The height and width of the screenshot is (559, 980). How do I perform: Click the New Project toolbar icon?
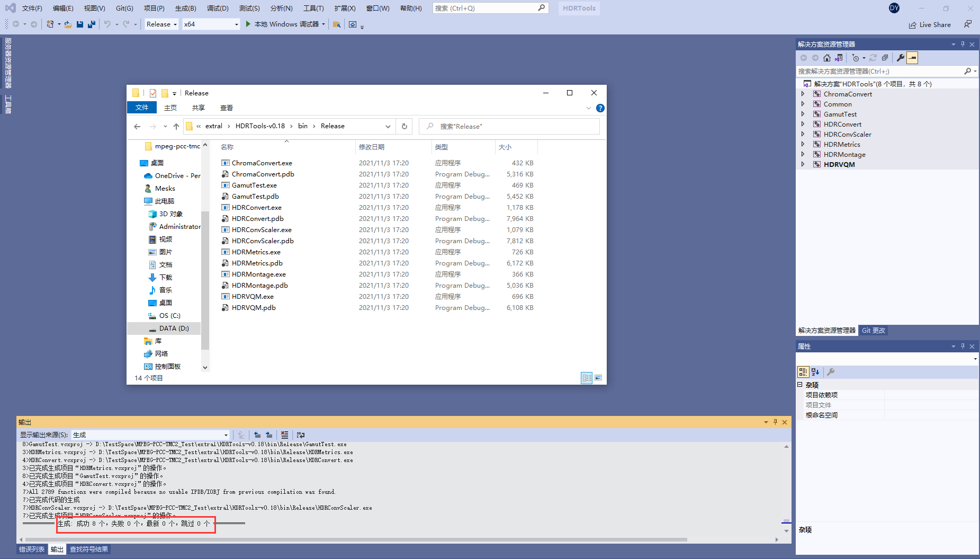click(50, 24)
